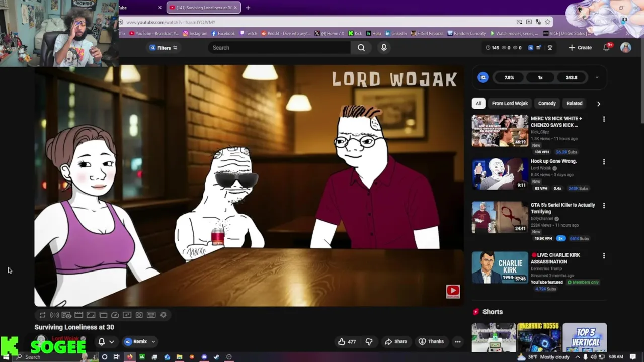Show hidden system tray icons
The width and height of the screenshot is (644, 362).
click(577, 357)
